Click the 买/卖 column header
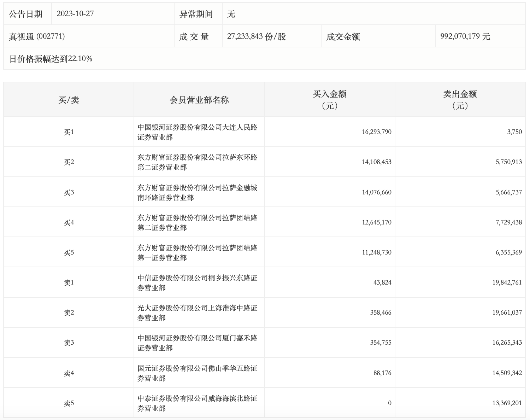This screenshot has width=530, height=420. [69, 100]
